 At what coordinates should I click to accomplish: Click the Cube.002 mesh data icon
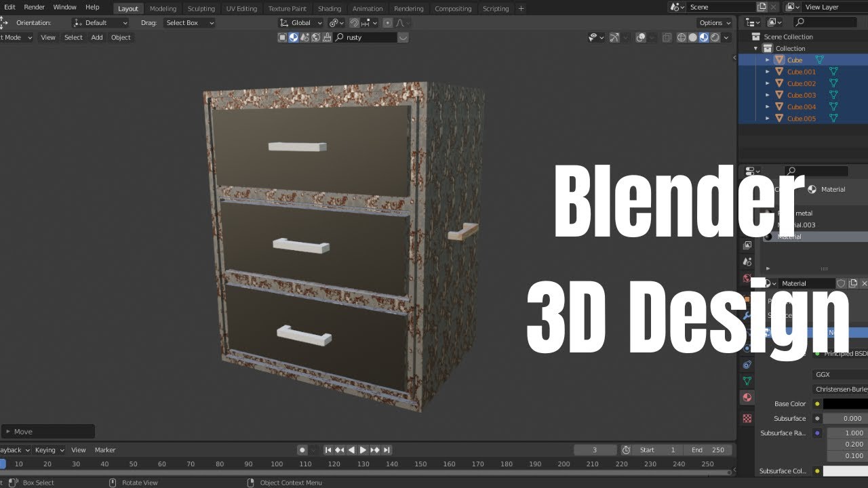833,83
